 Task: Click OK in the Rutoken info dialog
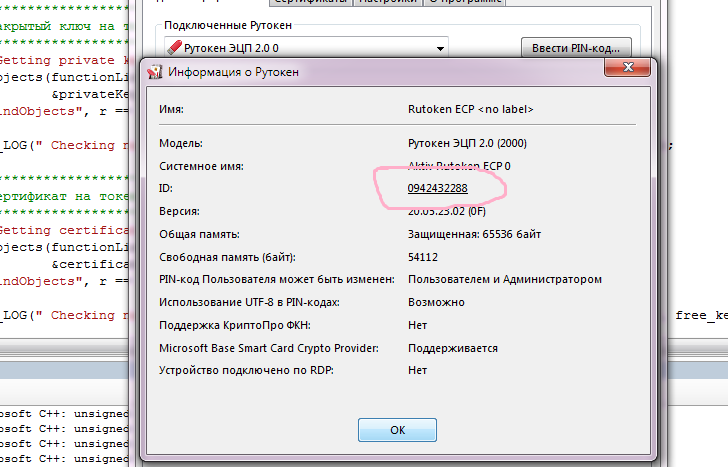click(x=397, y=430)
